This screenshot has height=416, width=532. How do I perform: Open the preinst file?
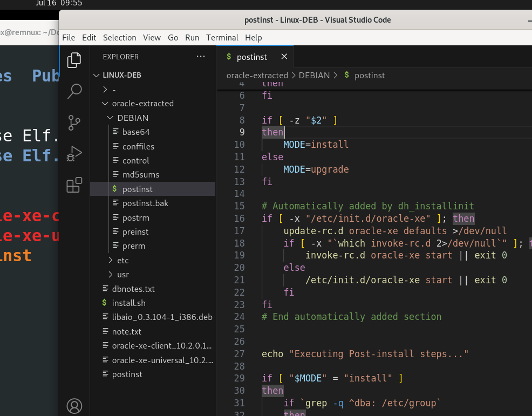153,232
